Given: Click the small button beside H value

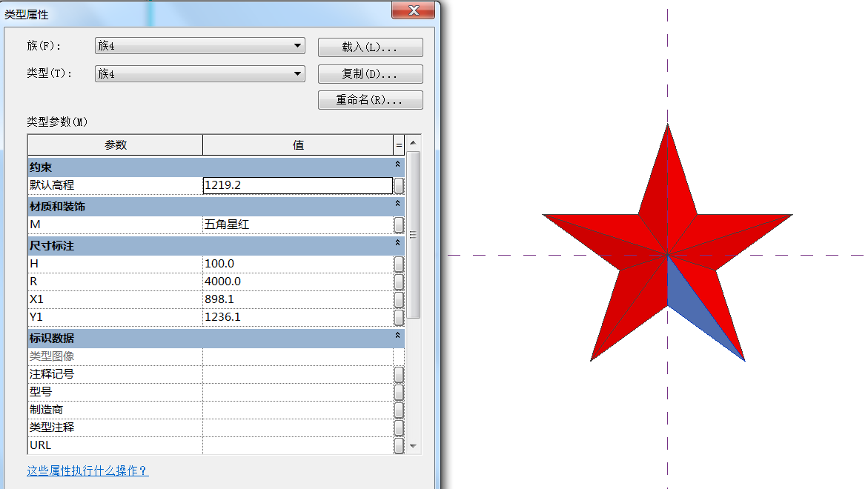Looking at the screenshot, I should click(x=399, y=264).
